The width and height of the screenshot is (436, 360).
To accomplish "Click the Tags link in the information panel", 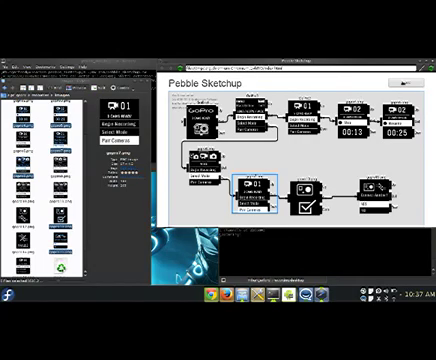I will (x=128, y=168).
